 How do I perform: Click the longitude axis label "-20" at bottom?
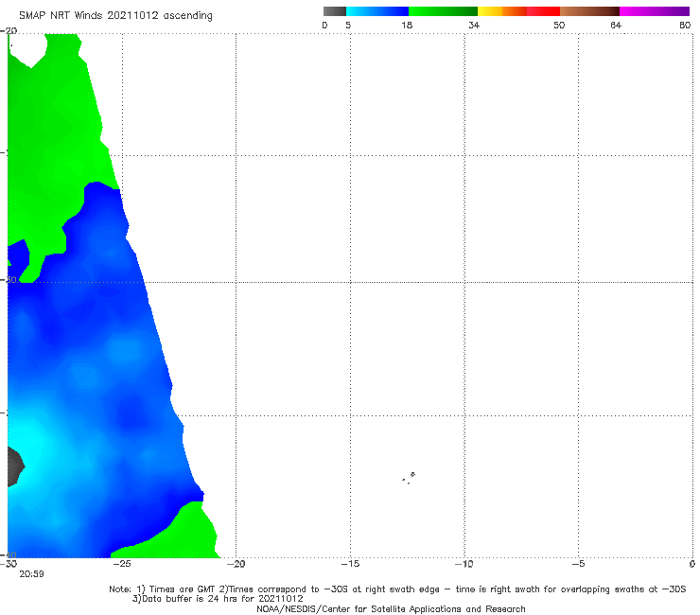coord(236,564)
